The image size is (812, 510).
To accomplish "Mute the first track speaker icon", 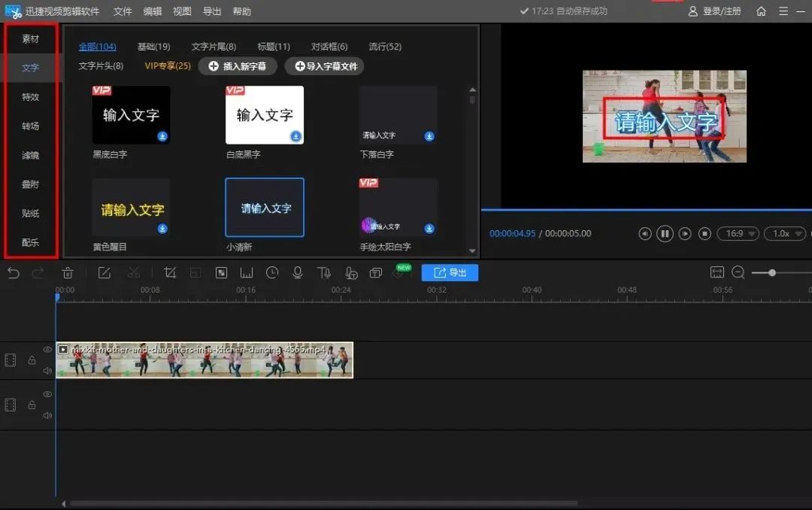I will [47, 370].
